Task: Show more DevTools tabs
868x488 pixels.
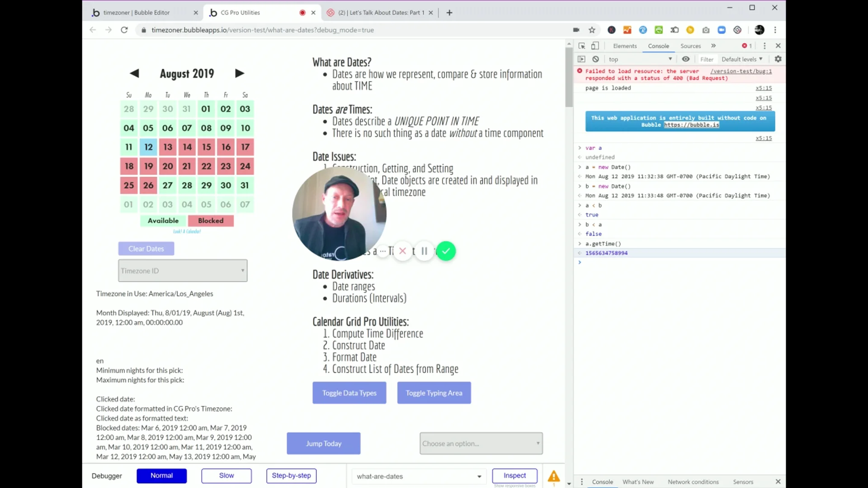Action: (713, 46)
